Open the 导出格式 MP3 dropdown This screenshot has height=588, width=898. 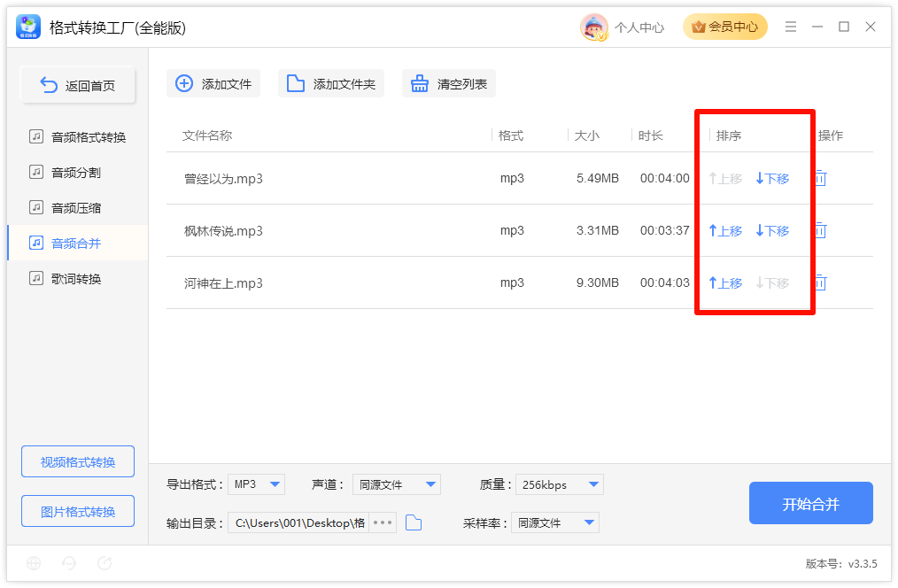tap(256, 484)
